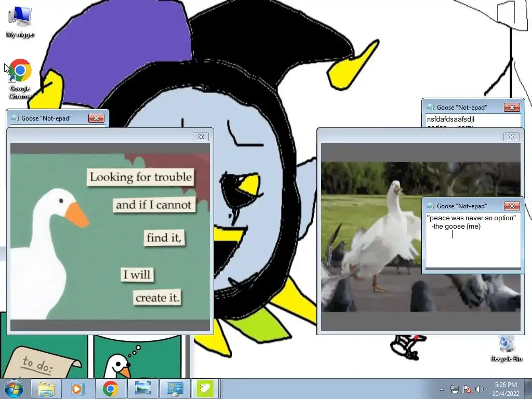Open Windows Media Player from the taskbar
The width and height of the screenshot is (532, 399).
point(77,389)
